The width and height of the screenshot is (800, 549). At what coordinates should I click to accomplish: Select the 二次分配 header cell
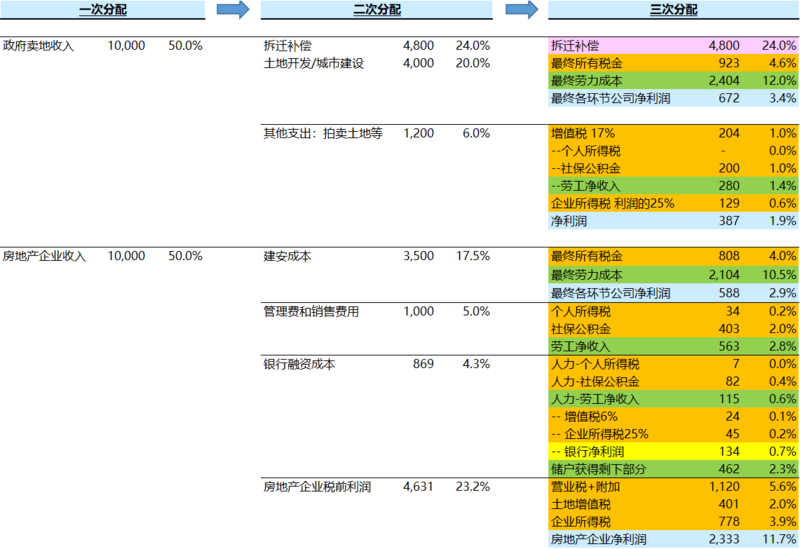pos(377,10)
